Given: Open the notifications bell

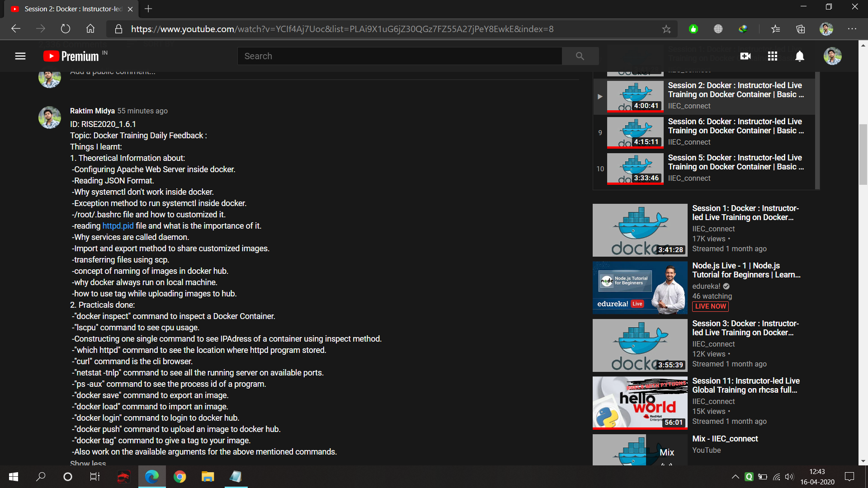Looking at the screenshot, I should coord(800,56).
